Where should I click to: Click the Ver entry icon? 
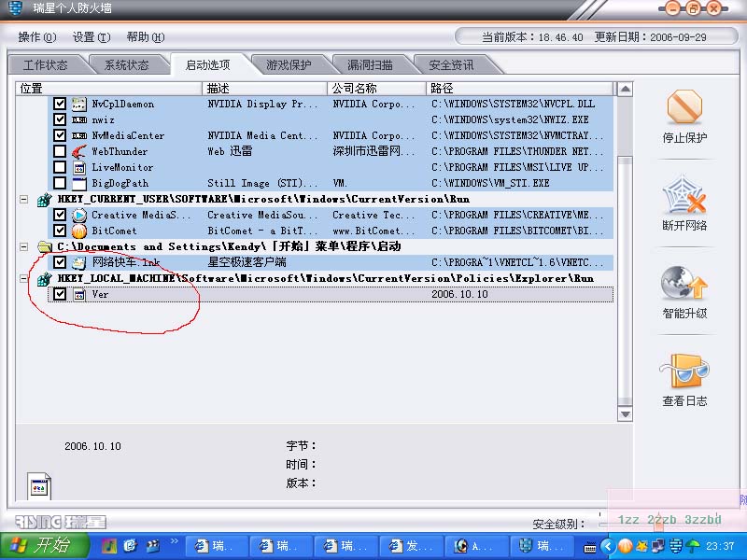pos(79,295)
